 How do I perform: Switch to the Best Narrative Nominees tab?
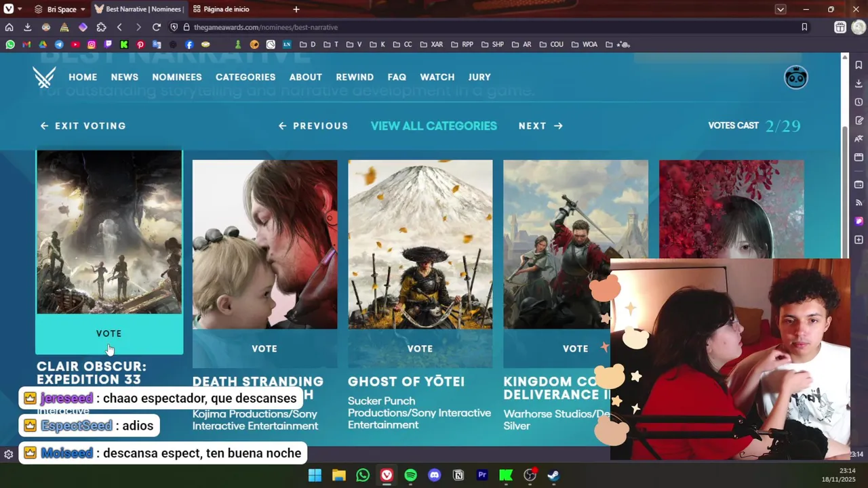(x=138, y=9)
